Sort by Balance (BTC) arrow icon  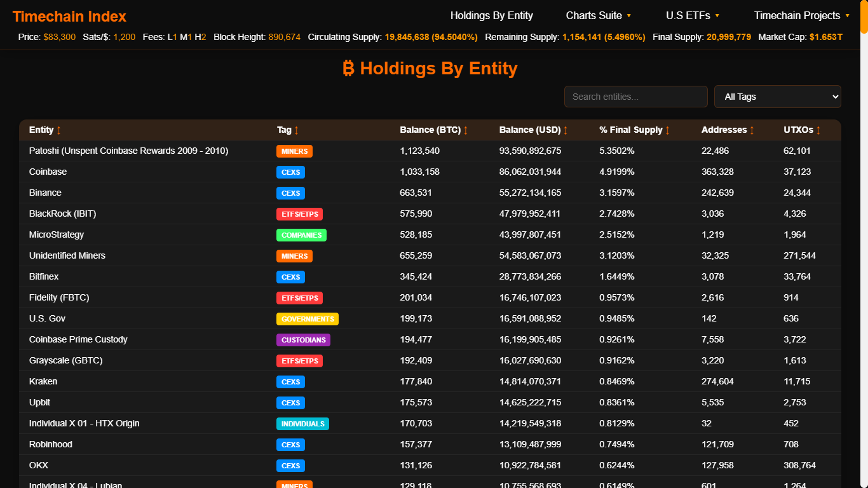(466, 130)
